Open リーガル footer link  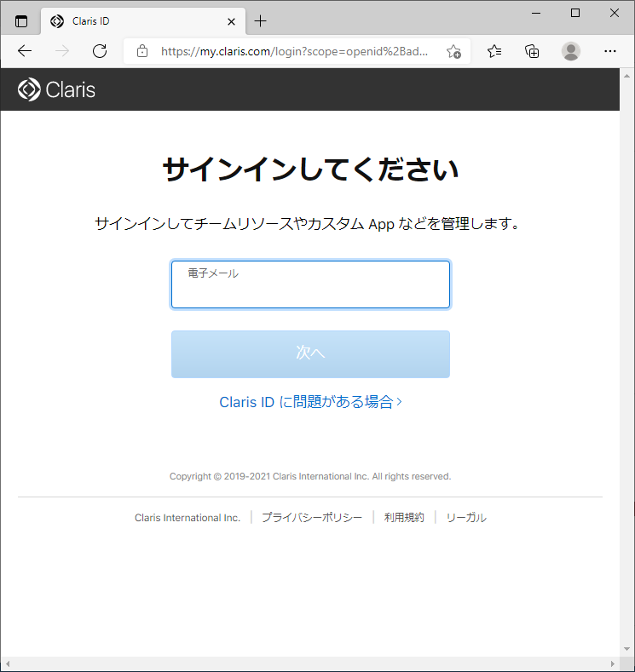point(466,518)
